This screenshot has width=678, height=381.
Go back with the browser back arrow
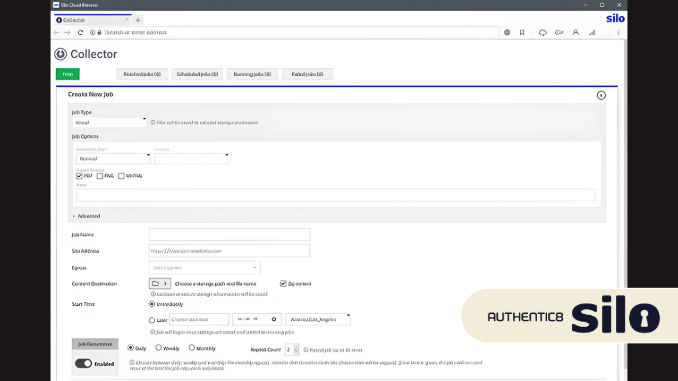56,32
